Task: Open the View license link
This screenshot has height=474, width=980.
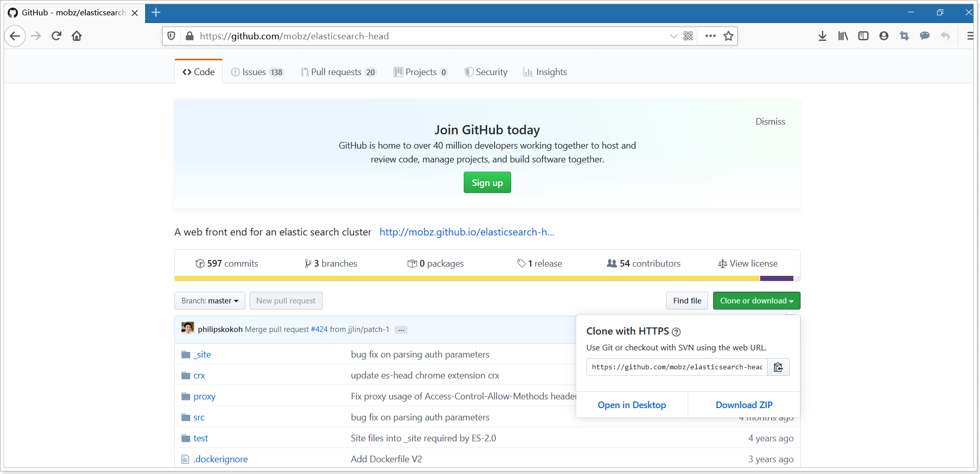Action: pos(748,264)
